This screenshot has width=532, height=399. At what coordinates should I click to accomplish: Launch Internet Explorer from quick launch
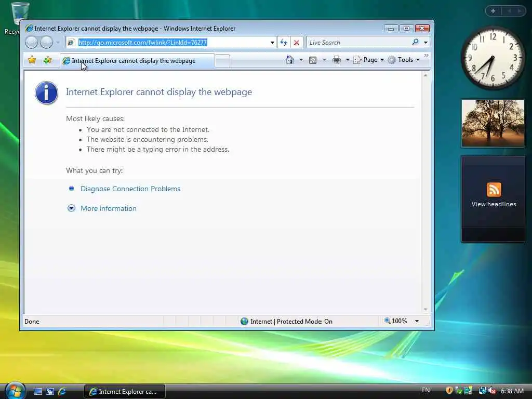[x=62, y=392]
